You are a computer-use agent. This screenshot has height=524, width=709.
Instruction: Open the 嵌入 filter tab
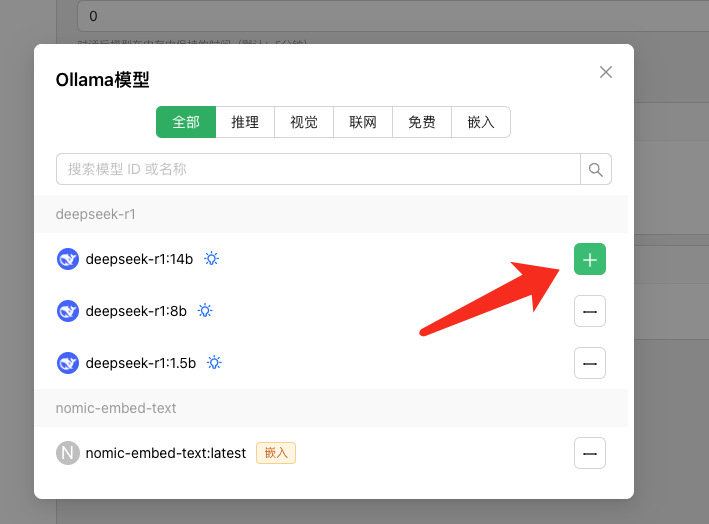[481, 122]
